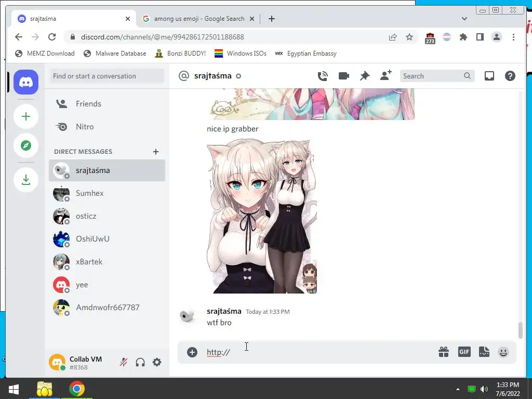Open the emoji picker
This screenshot has width=532, height=399.
[503, 352]
